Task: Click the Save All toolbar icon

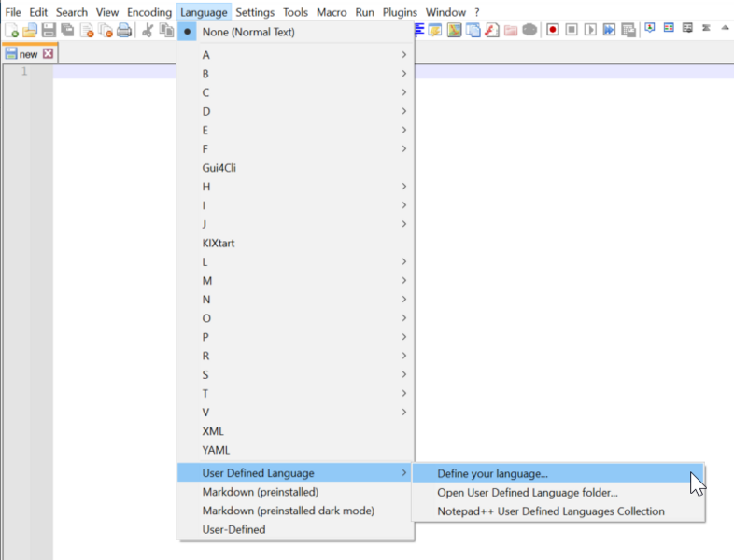Action: 67,30
